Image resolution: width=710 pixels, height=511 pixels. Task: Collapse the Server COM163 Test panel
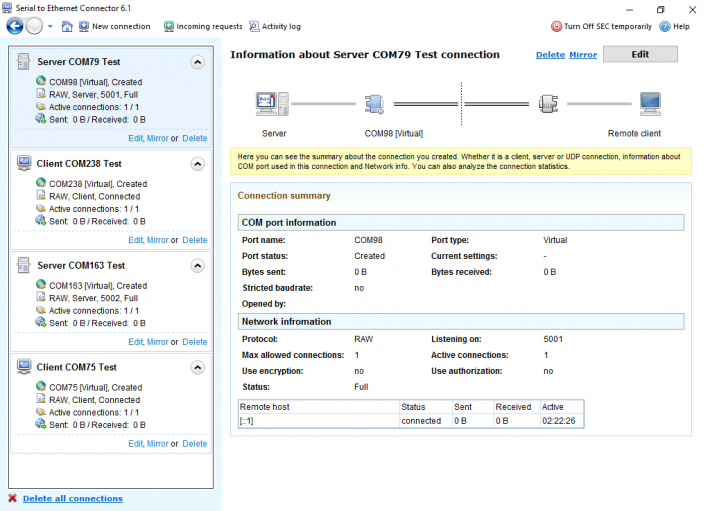click(197, 266)
